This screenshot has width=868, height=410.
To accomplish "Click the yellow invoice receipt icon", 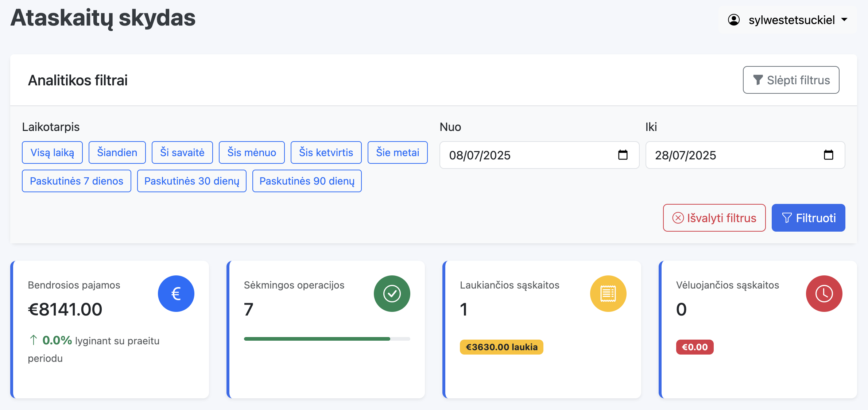I will [608, 294].
